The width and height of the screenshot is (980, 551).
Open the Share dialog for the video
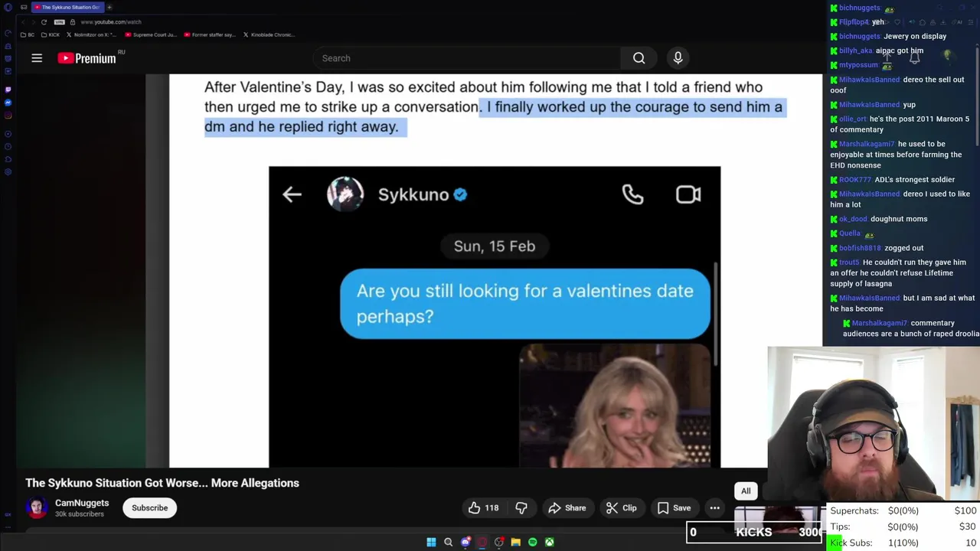pos(567,508)
